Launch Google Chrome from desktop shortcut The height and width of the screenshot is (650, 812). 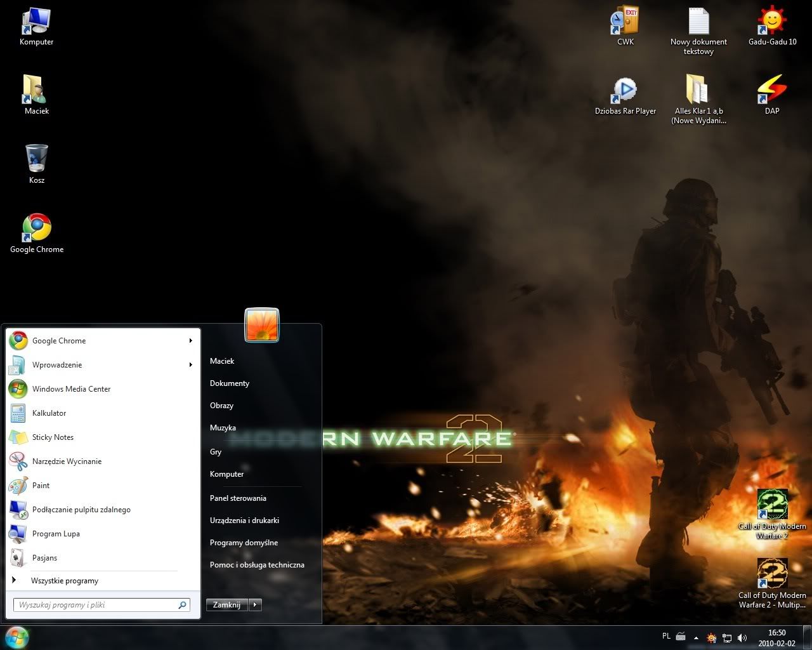click(x=37, y=233)
